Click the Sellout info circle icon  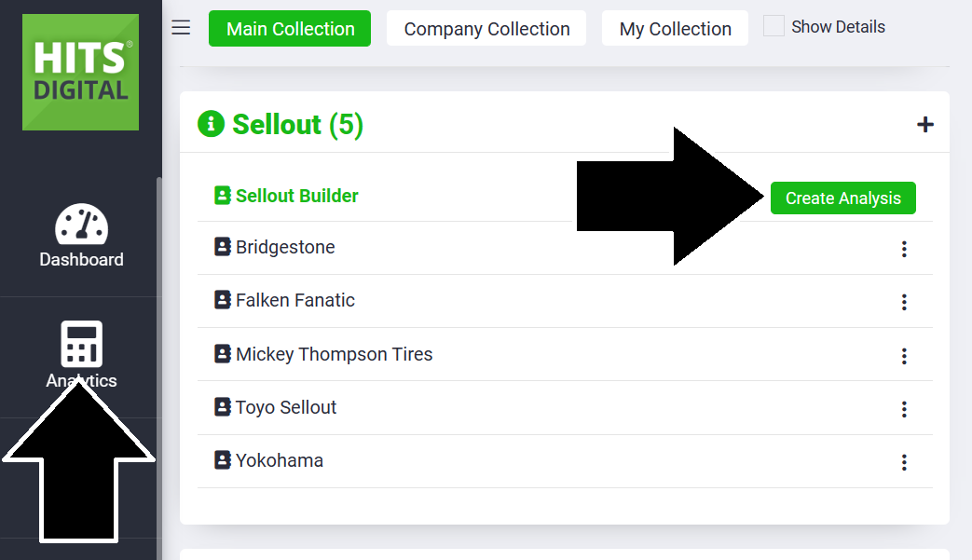coord(212,124)
